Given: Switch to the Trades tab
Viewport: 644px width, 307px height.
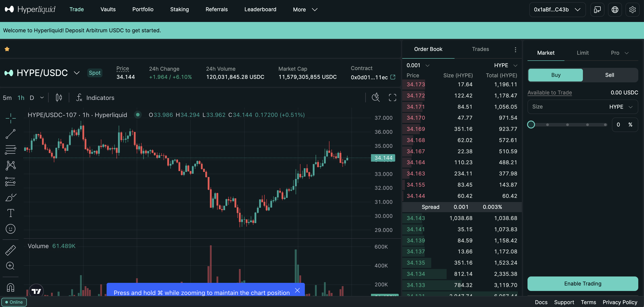Looking at the screenshot, I should [480, 49].
